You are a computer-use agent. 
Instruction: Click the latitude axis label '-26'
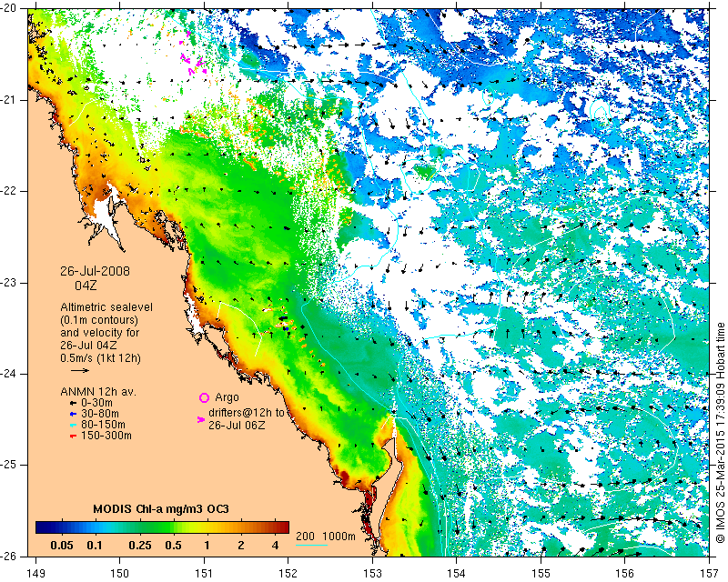(x=9, y=555)
